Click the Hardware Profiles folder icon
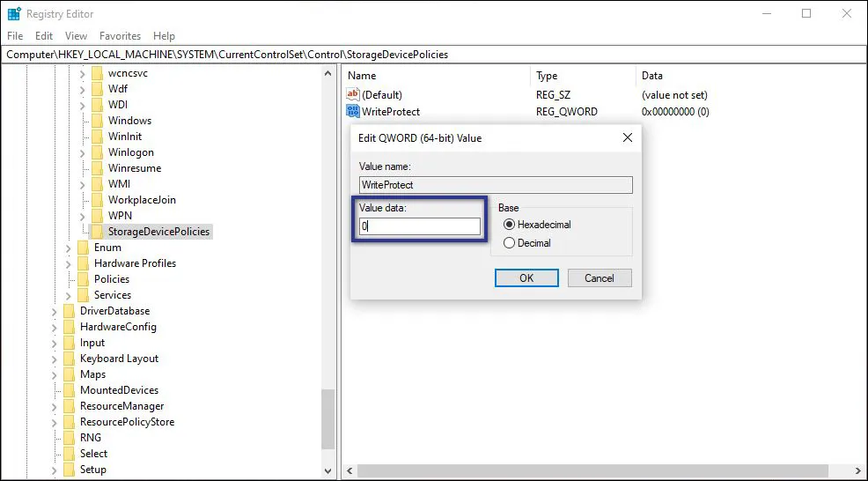The image size is (868, 481). pos(83,263)
